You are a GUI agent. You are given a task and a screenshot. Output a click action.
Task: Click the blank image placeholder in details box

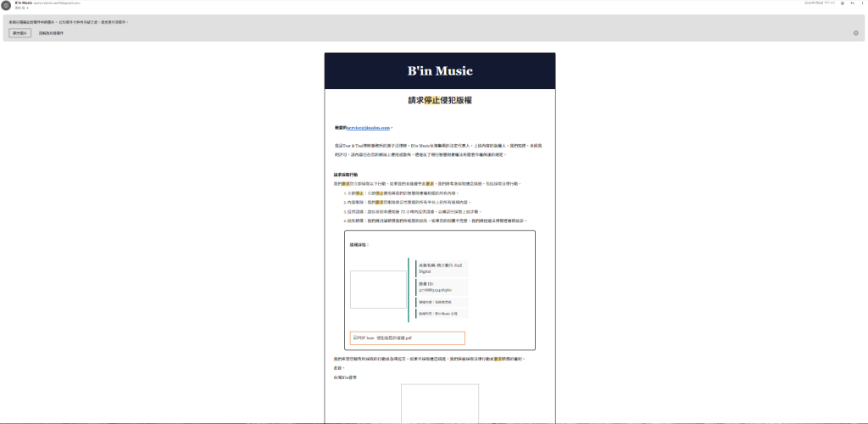[378, 290]
